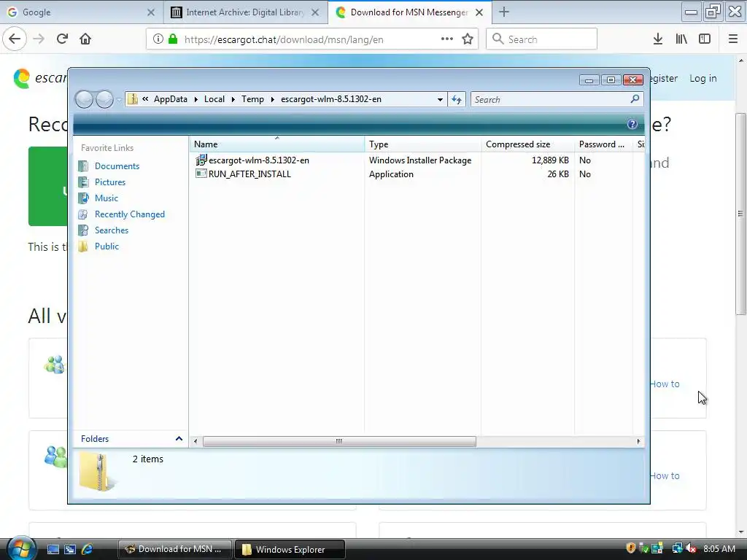Close the Download for MSN Messenger tab

480,12
